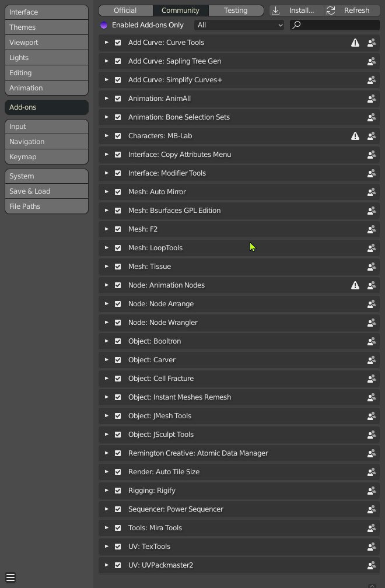Expand Bone Selection Sets details

[107, 117]
